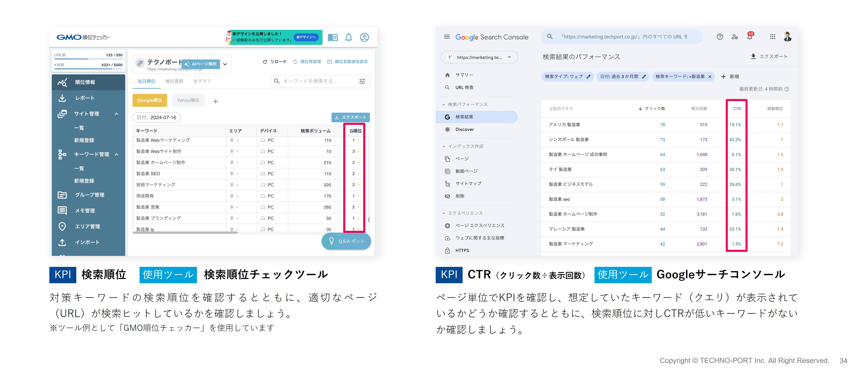The height and width of the screenshot is (376, 868).
Task: Open インポート in the sidebar
Action: point(89,242)
